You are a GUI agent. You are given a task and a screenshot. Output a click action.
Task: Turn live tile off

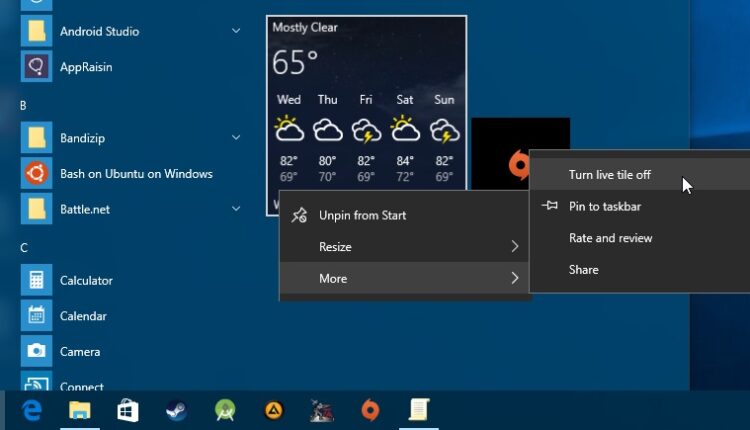(x=640, y=175)
